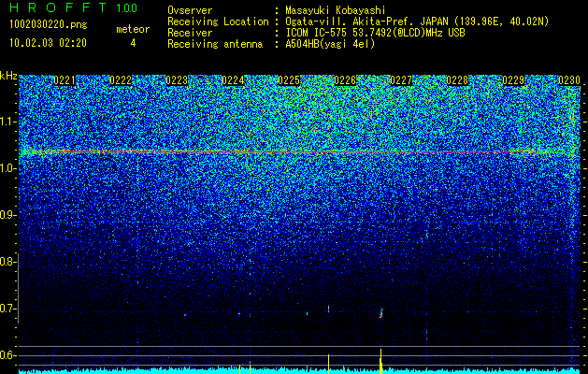Click the 0228 time marker
Viewport: 588px width, 374px height.
coord(457,80)
